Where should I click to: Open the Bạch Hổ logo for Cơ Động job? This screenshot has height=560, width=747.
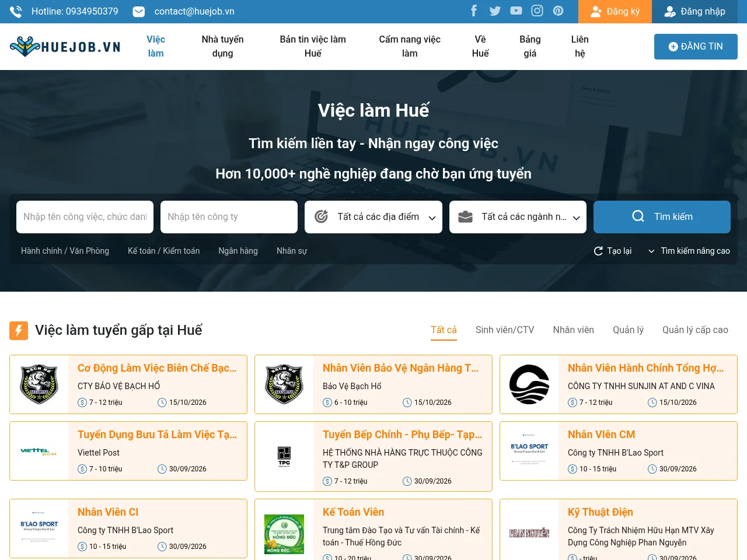39,384
